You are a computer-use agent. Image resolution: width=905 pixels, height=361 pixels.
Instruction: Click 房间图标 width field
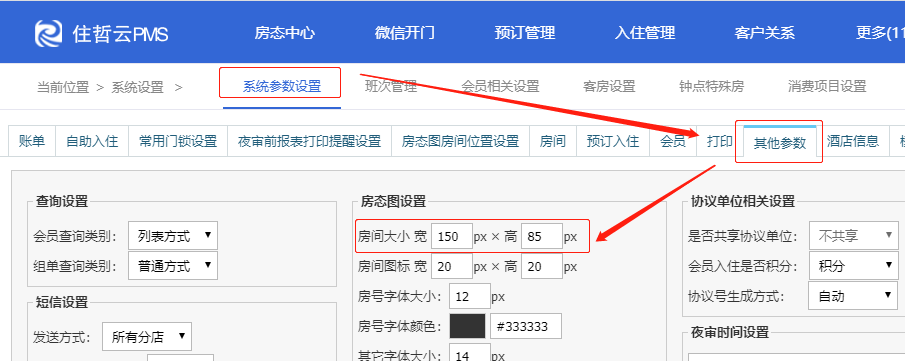click(452, 266)
